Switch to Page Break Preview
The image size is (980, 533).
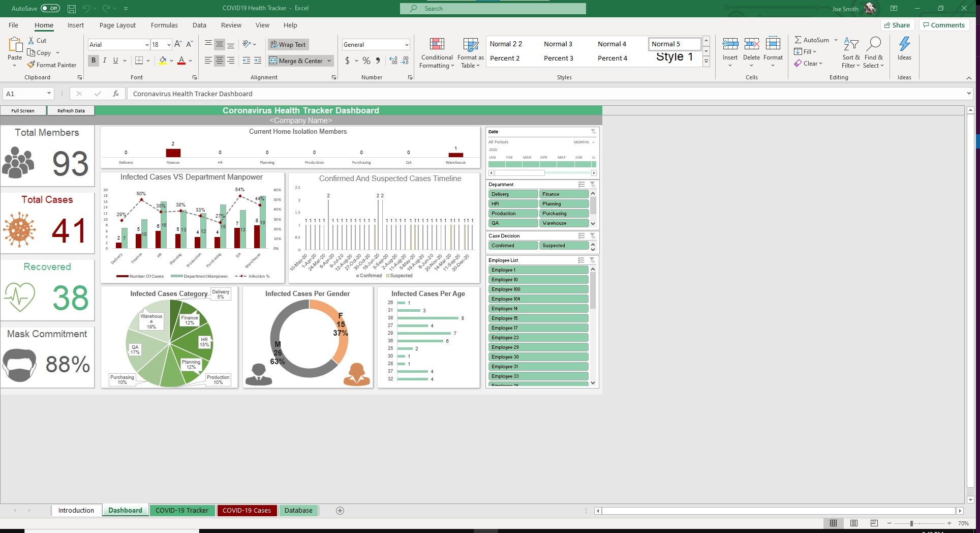(x=874, y=523)
